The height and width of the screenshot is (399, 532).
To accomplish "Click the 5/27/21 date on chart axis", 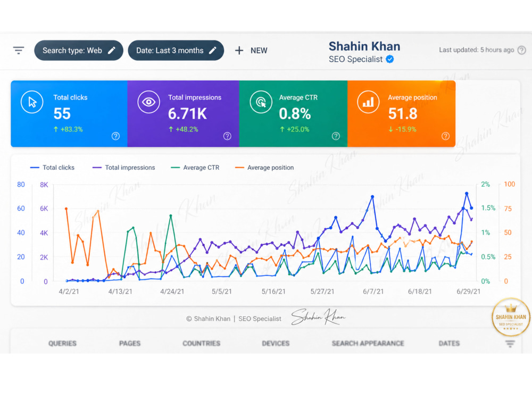I will [x=322, y=292].
